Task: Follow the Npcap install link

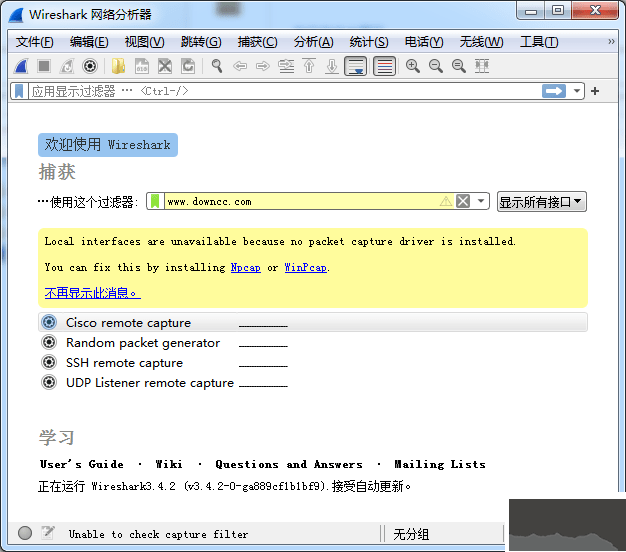Action: 246,267
